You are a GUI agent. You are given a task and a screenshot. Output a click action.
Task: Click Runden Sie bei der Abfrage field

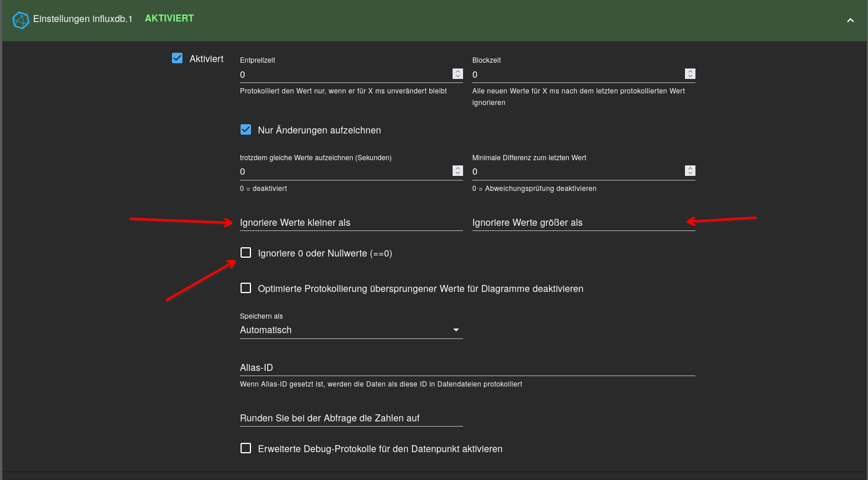coord(351,418)
